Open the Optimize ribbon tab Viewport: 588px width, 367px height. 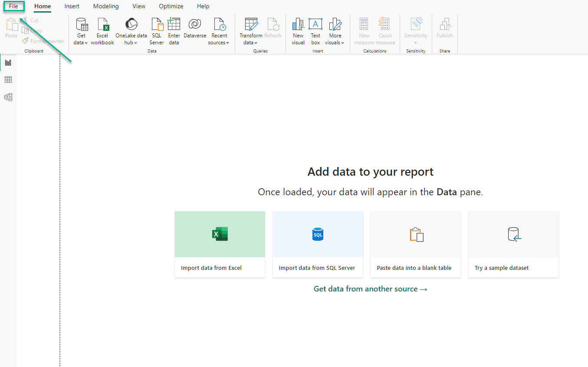pyautogui.click(x=171, y=6)
